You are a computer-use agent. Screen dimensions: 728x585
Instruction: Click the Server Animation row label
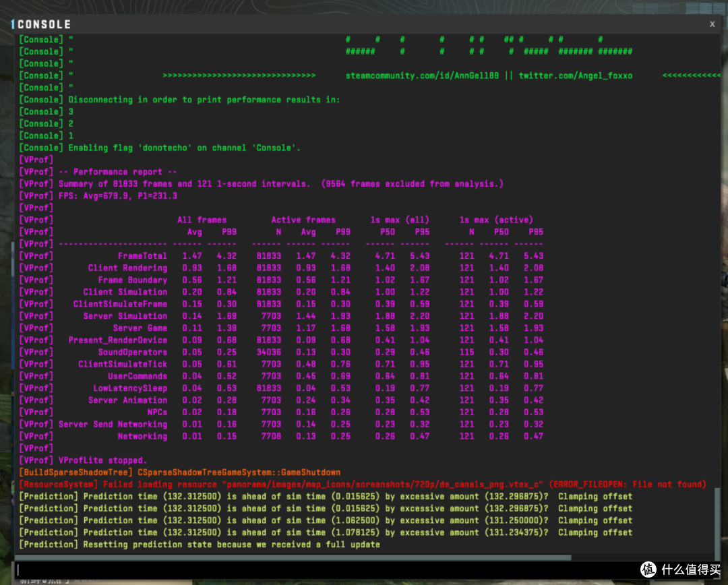pos(127,400)
